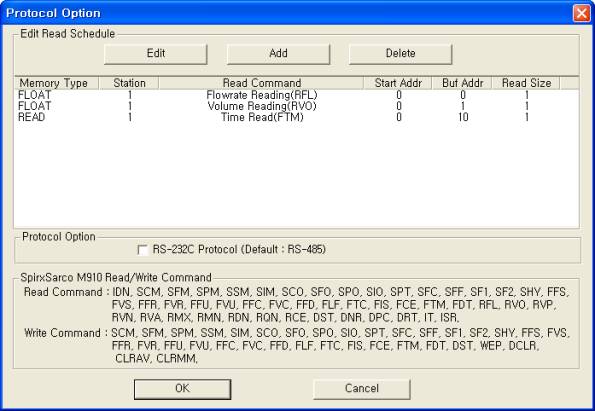The height and width of the screenshot is (411, 595).
Task: Click the Read Size column header
Action: click(526, 83)
